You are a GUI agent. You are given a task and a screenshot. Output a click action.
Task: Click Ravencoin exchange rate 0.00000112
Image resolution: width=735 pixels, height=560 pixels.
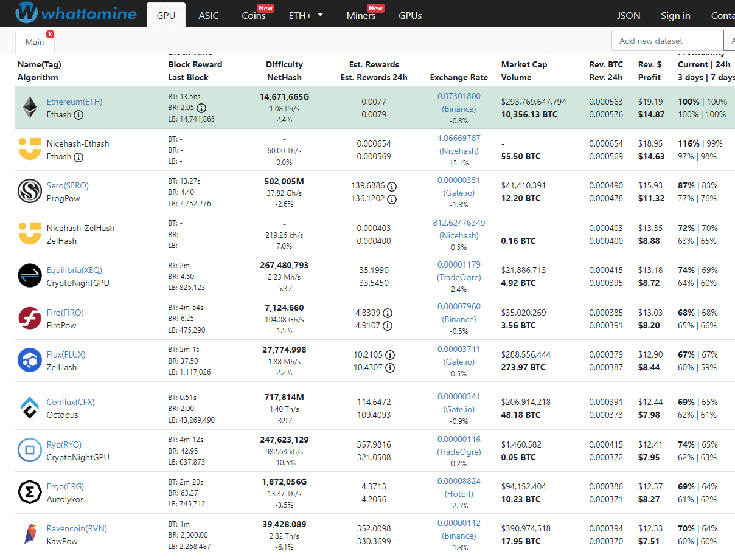click(x=459, y=523)
